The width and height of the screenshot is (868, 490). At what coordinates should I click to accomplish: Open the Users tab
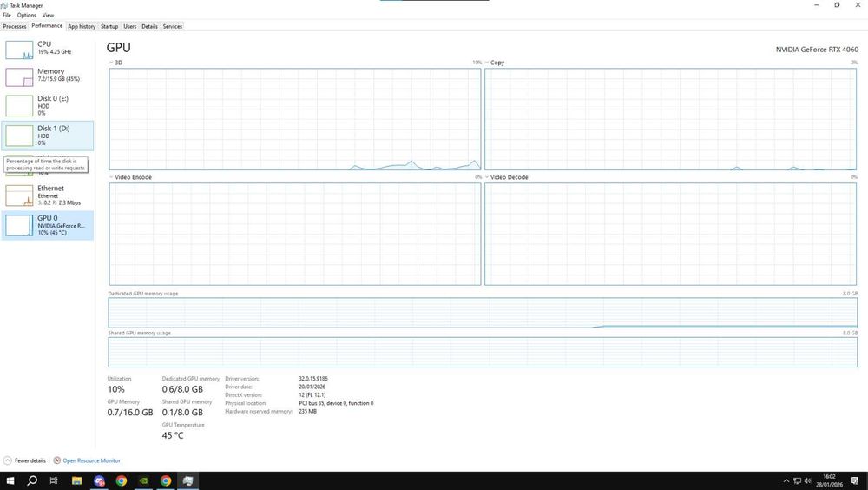(129, 26)
